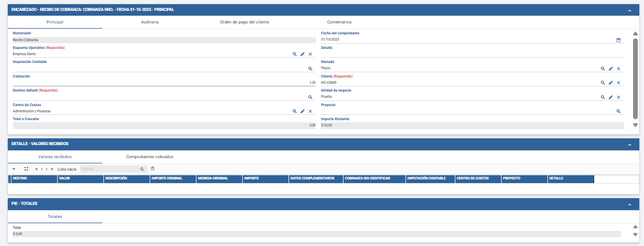
Task: Click totals panel scroll down arrow
Action: 635,235
